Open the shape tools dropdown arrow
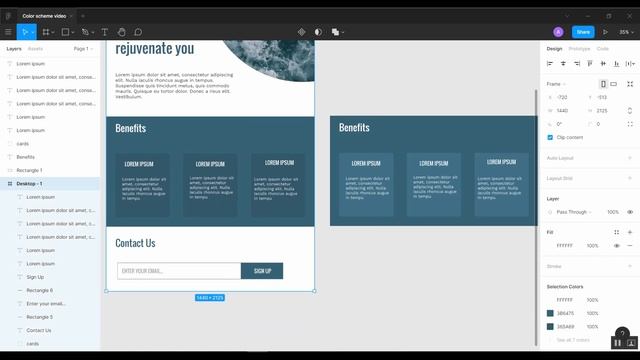Screen dimensions: 640x360 coord(73,32)
